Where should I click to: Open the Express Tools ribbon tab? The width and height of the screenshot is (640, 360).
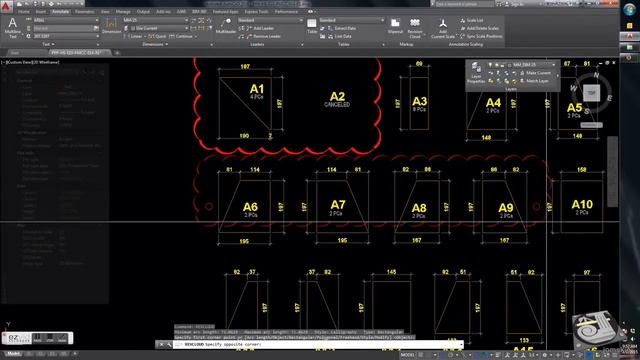coord(256,12)
